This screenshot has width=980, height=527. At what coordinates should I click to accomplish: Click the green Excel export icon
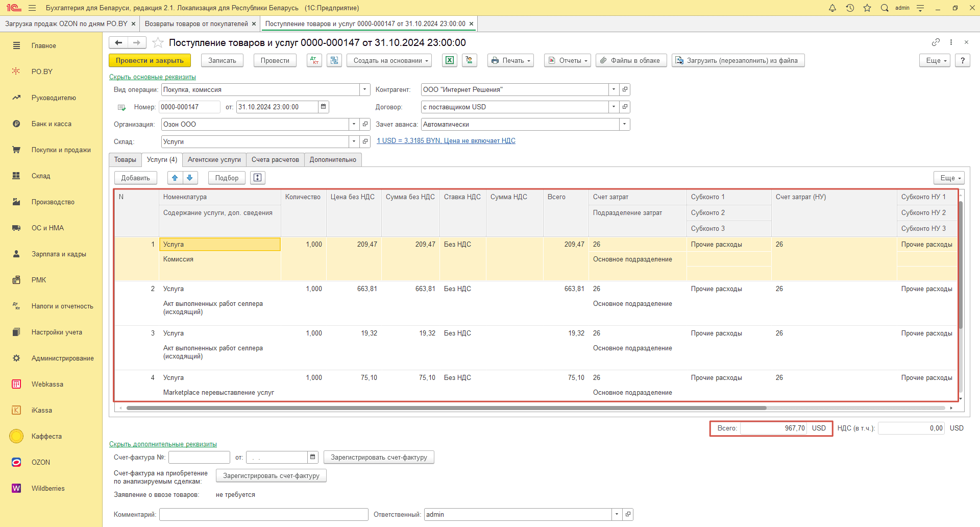[450, 60]
